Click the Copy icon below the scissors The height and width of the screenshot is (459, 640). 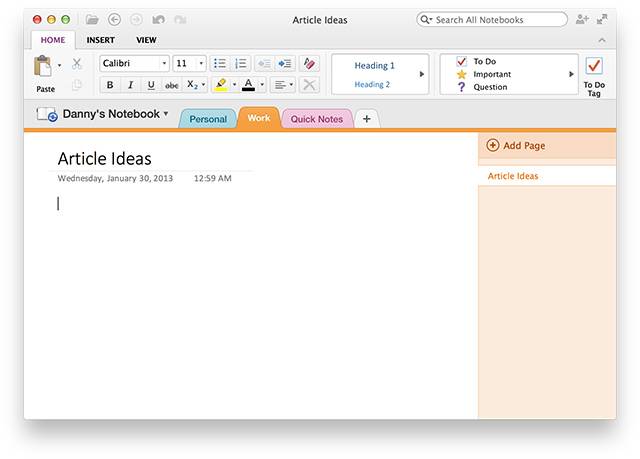(77, 85)
